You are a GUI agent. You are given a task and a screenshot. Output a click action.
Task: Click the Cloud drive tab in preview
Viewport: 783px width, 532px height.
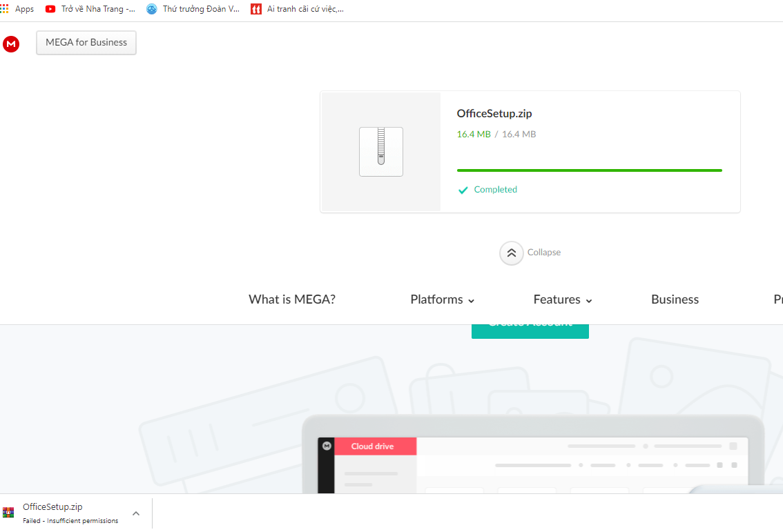[375, 446]
